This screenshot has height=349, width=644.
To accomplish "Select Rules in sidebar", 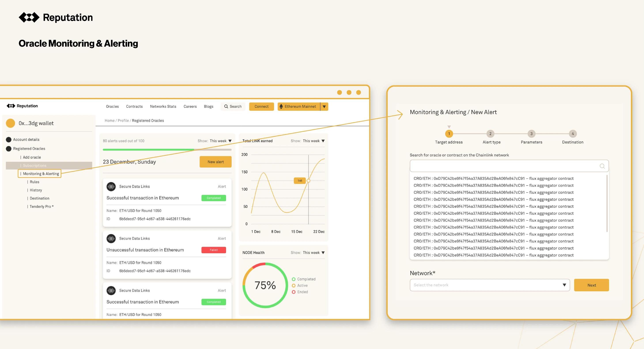I will pyautogui.click(x=34, y=182).
